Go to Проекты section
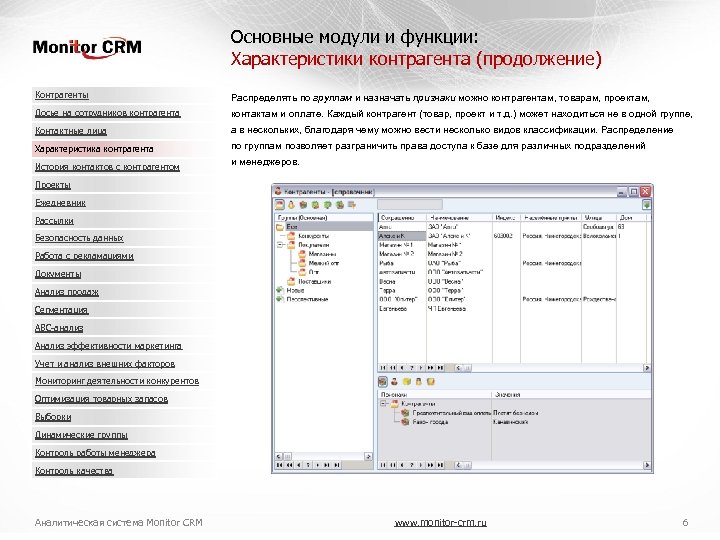 coord(53,185)
